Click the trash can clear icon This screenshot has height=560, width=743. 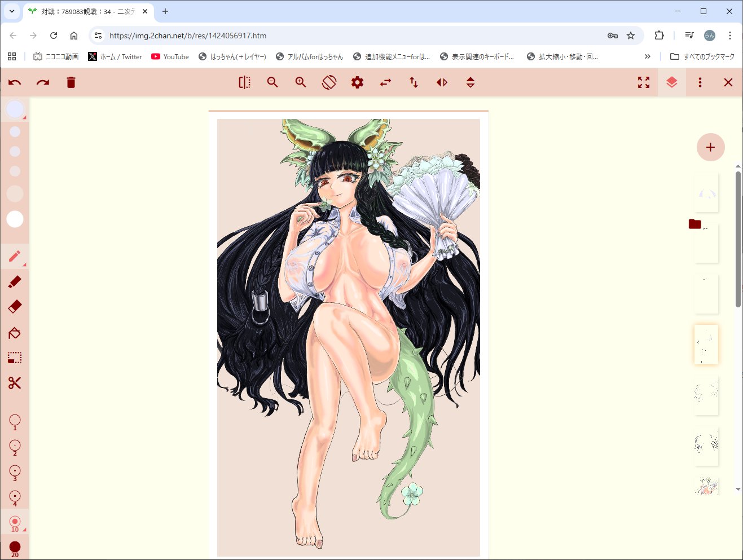tap(71, 83)
